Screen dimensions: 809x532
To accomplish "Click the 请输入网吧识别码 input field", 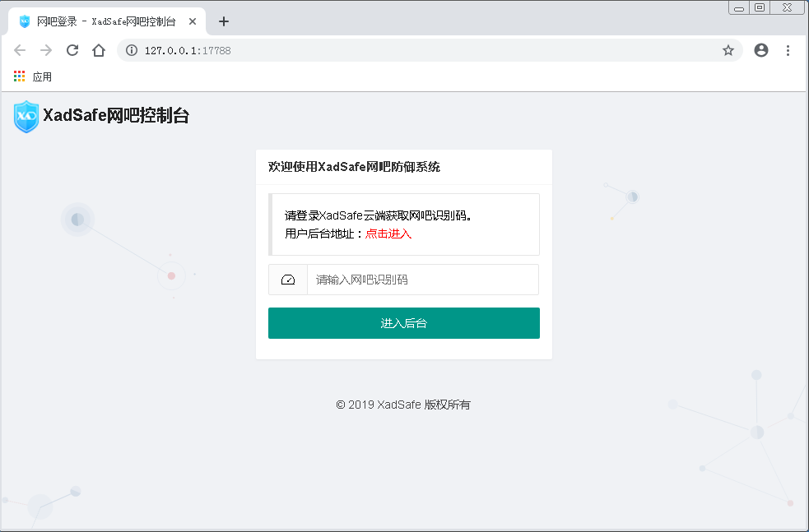I will [x=422, y=280].
